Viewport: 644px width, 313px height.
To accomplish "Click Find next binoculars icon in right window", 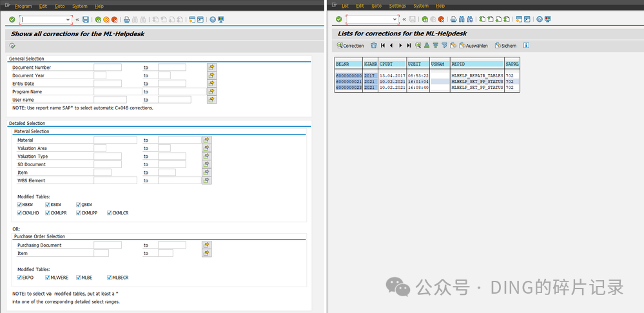I will click(469, 19).
